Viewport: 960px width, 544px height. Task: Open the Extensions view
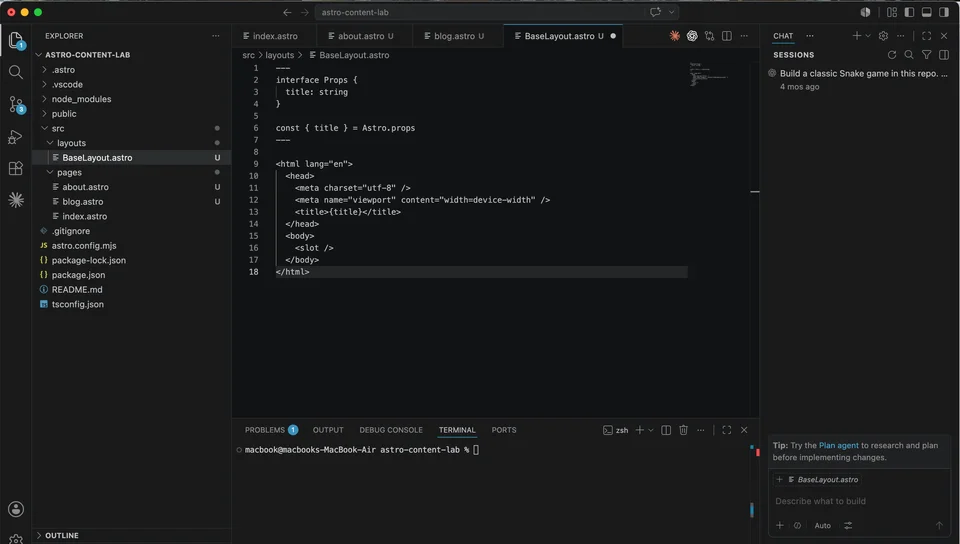coord(16,168)
